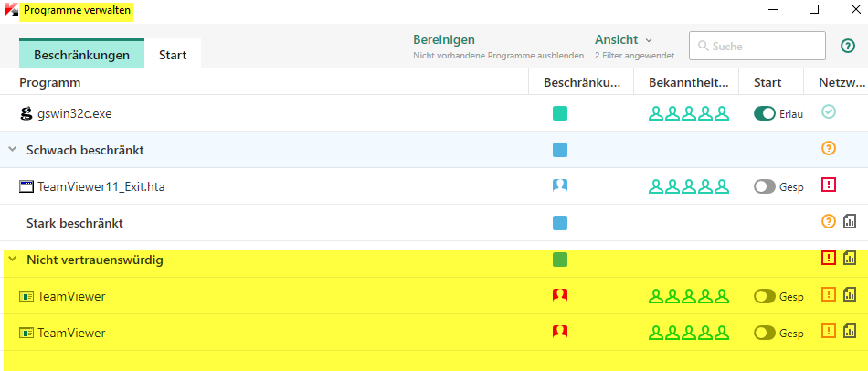Screen dimensions: 868x371
Task: Click the Kaspersky logo in title bar
Action: click(11, 11)
